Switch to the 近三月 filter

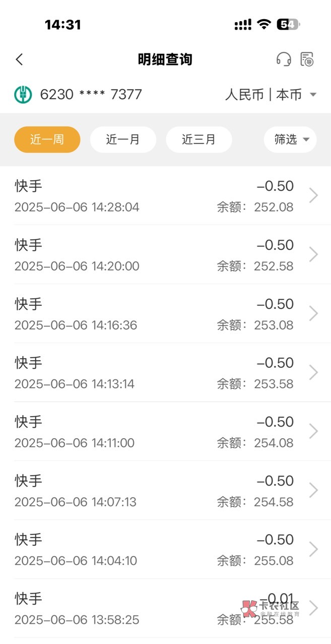click(x=198, y=139)
